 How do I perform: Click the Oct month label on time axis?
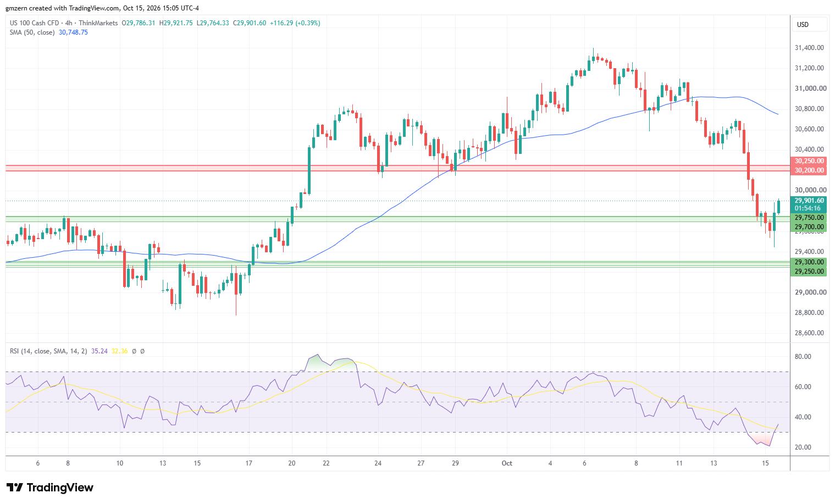(x=507, y=463)
